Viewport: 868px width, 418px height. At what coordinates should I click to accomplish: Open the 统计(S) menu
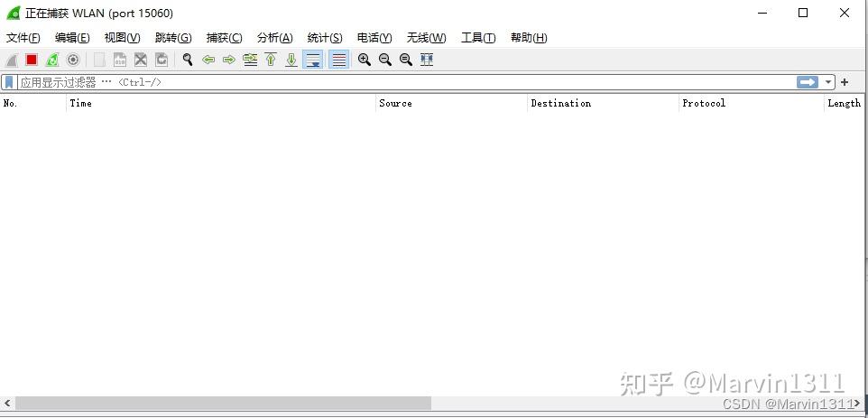[x=325, y=38]
